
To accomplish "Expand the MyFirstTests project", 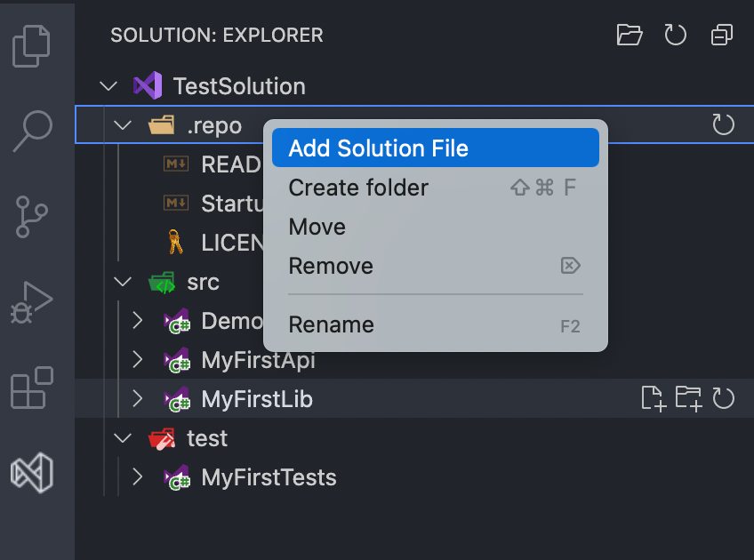I will 139,477.
